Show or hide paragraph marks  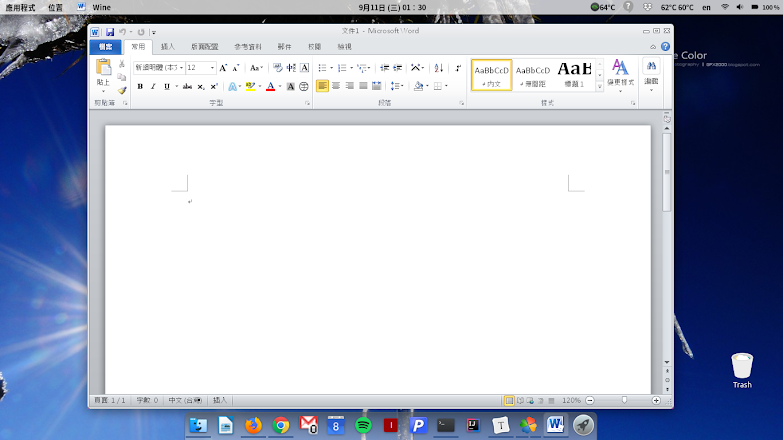click(x=458, y=68)
